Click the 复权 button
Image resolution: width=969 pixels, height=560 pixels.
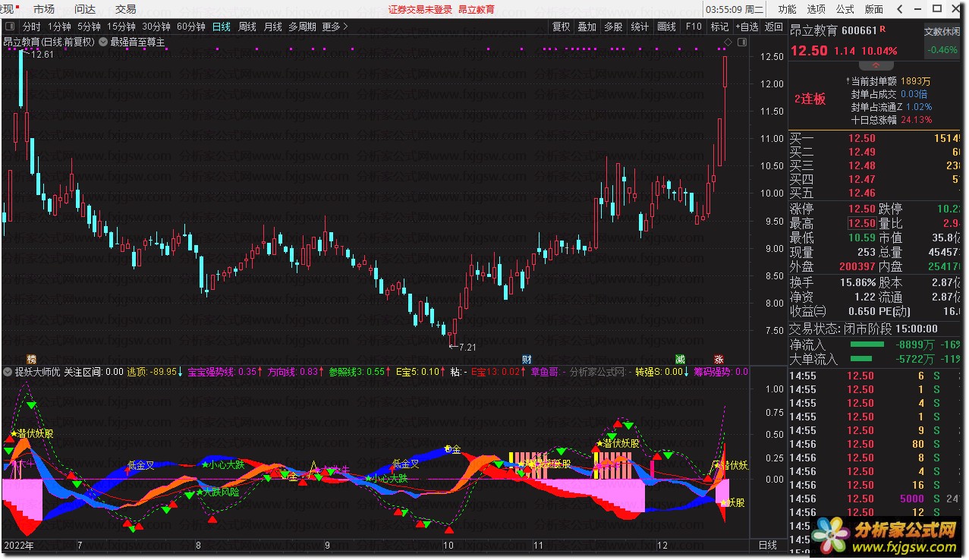pyautogui.click(x=561, y=27)
